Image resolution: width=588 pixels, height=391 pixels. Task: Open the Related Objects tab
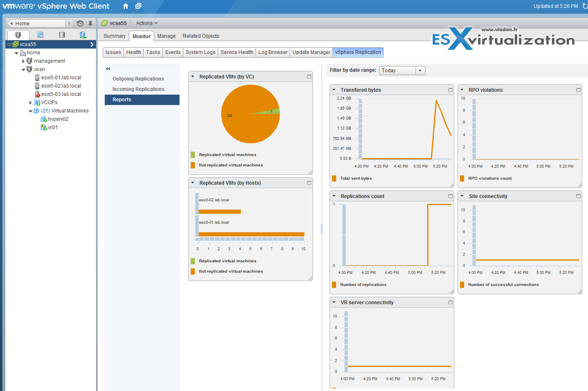[201, 36]
